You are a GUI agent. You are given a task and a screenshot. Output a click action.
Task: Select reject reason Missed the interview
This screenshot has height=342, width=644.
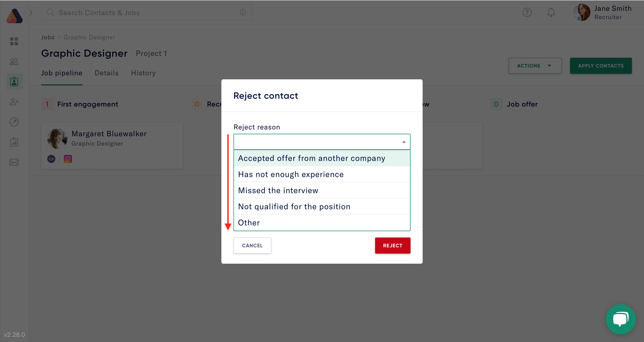point(278,190)
